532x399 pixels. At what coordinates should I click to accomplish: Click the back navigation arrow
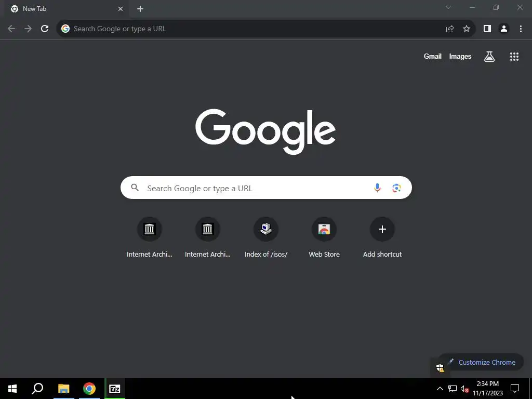(x=11, y=29)
